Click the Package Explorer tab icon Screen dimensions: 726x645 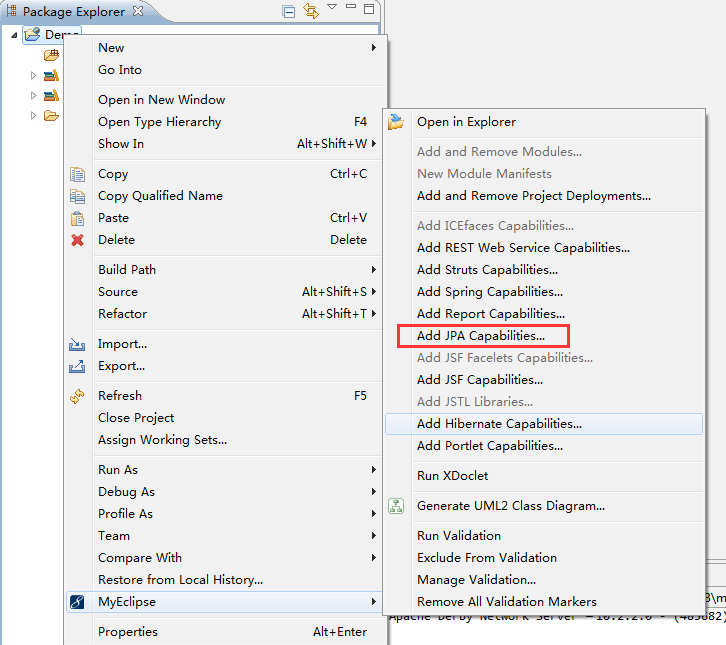click(12, 11)
